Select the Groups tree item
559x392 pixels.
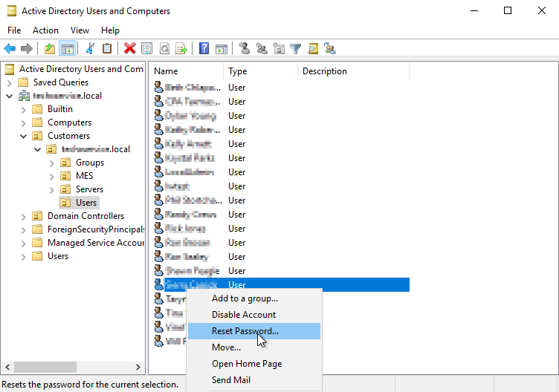pos(90,163)
